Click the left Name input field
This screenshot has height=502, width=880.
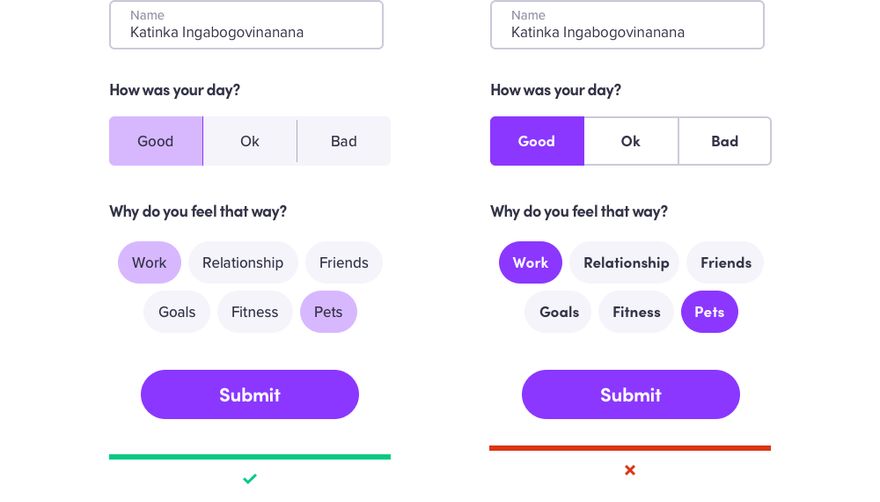click(x=246, y=25)
